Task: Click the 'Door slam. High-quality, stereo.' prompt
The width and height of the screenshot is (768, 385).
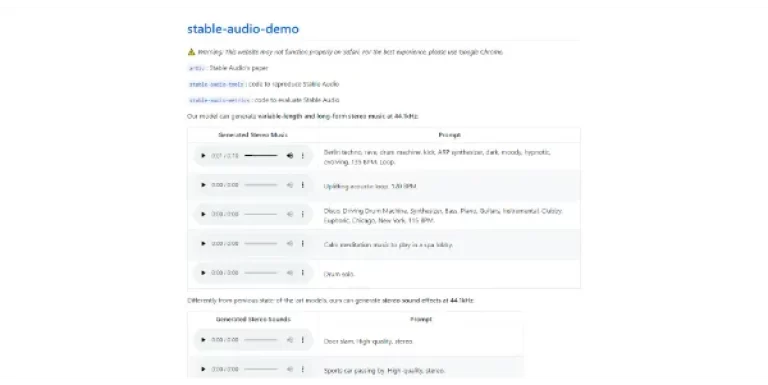Action: click(x=368, y=341)
